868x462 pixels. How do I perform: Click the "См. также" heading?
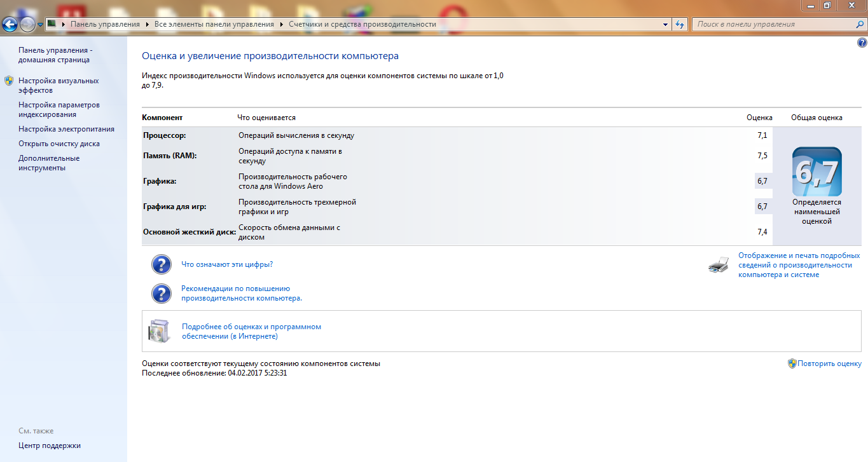pos(36,431)
